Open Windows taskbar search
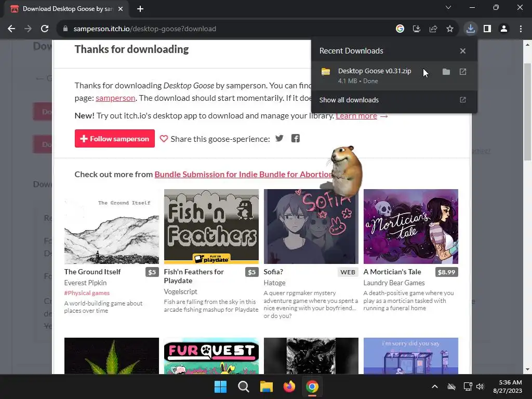Image resolution: width=532 pixels, height=399 pixels. tap(243, 387)
